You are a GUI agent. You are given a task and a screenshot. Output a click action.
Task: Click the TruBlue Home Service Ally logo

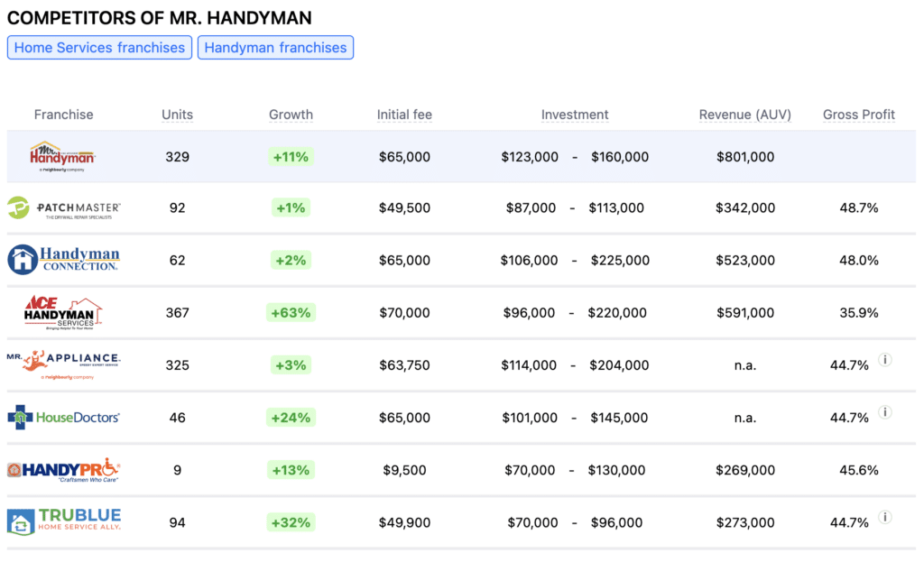pyautogui.click(x=64, y=522)
